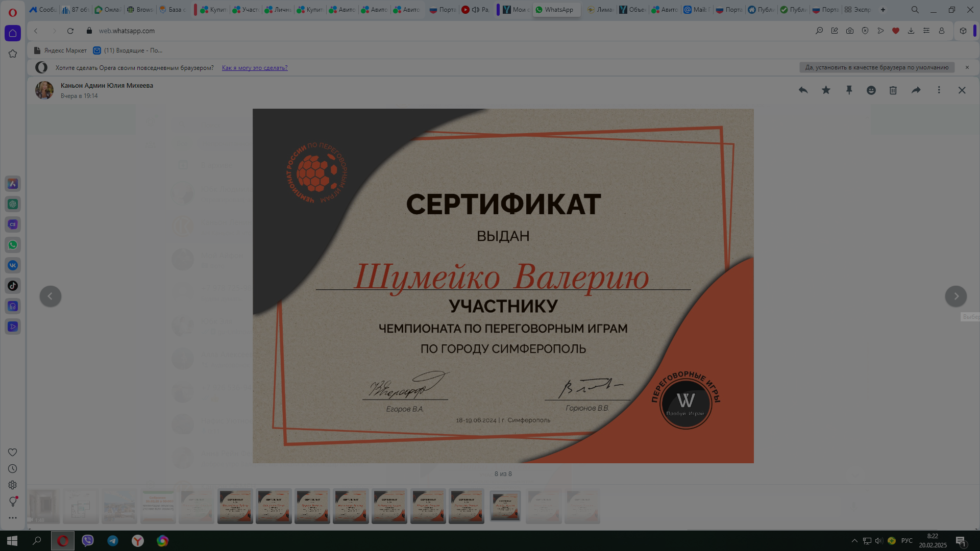
Task: Star the message with the star icon
Action: point(826,90)
